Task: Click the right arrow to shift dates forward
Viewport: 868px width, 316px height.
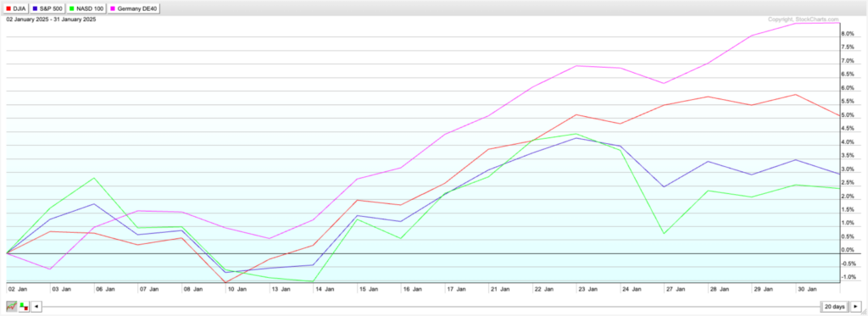Action: pos(856,306)
